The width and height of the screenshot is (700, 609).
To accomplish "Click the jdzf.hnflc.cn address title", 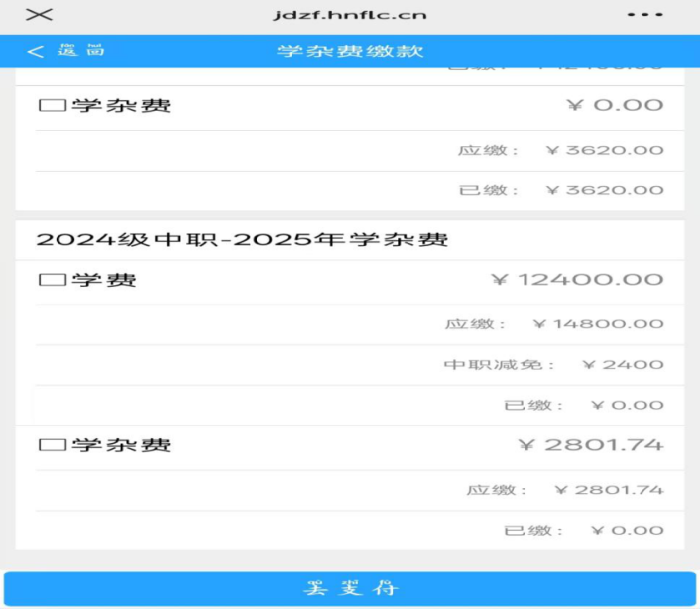I will pyautogui.click(x=350, y=15).
